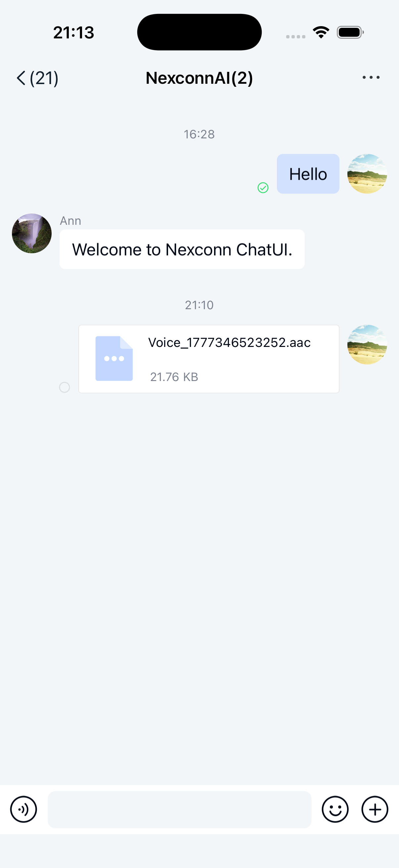Open the NexconnAI(2) chat title
This screenshot has width=399, height=868.
199,78
